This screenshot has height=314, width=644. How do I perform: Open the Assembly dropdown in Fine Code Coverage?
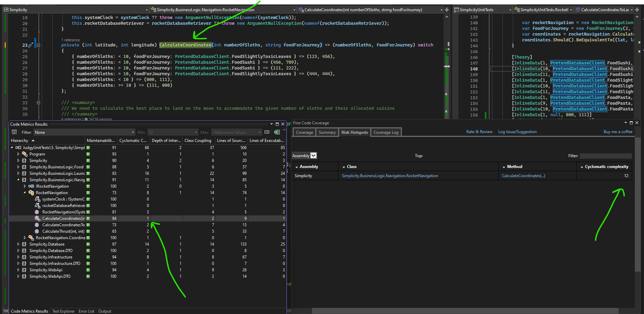point(314,155)
